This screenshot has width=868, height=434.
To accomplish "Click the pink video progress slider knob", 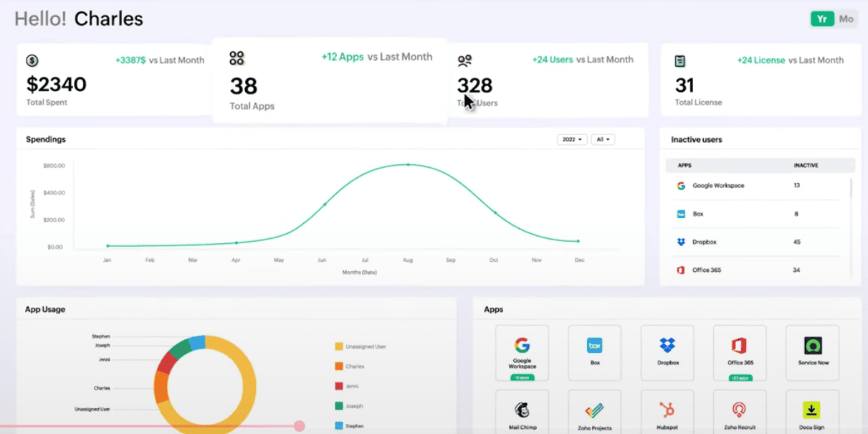I will [x=300, y=426].
